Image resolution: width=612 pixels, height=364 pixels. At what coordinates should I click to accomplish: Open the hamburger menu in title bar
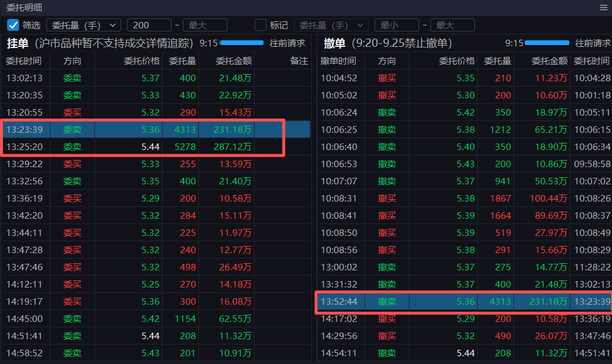[x=604, y=7]
